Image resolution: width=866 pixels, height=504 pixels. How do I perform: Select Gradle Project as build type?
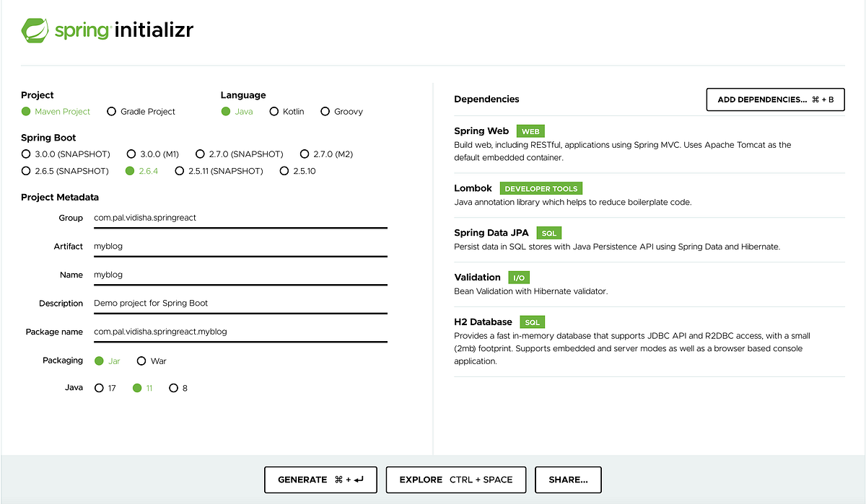pyautogui.click(x=113, y=111)
